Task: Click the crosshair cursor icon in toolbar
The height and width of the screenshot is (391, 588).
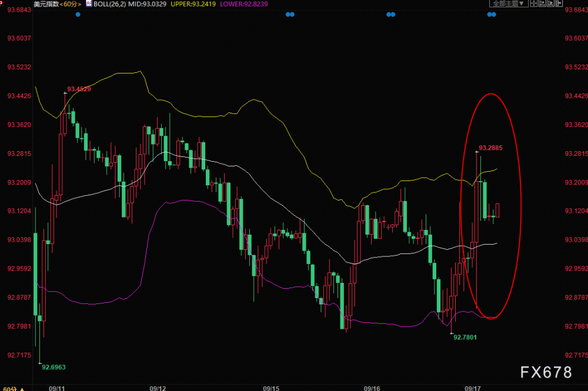Action: (534, 4)
